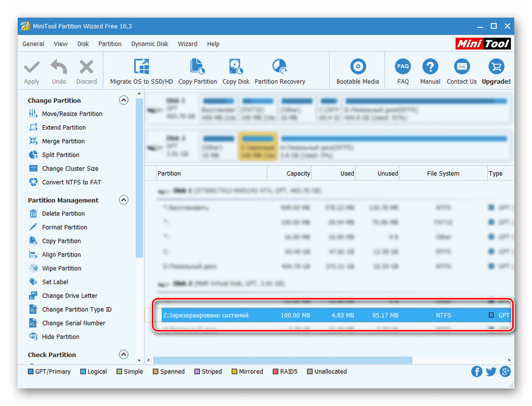This screenshot has height=406, width=532.
Task: Click the highlighted Z partition block in the Disk 2 map
Action: [258, 146]
